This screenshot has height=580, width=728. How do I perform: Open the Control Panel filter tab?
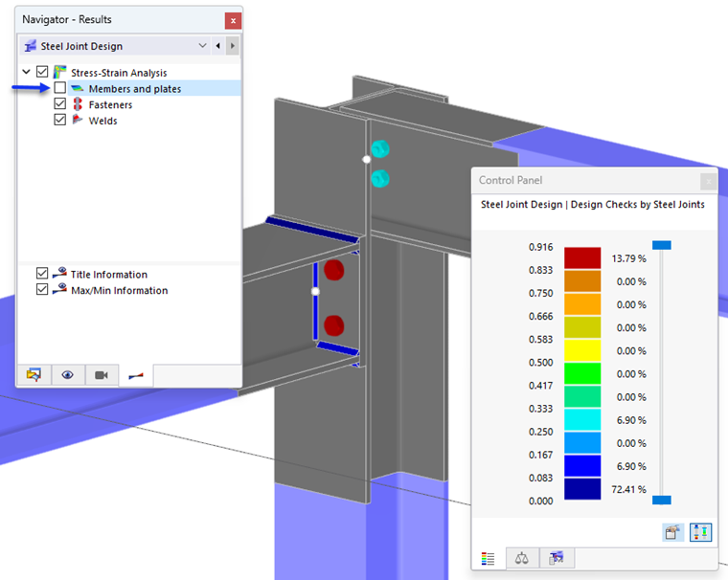click(557, 558)
